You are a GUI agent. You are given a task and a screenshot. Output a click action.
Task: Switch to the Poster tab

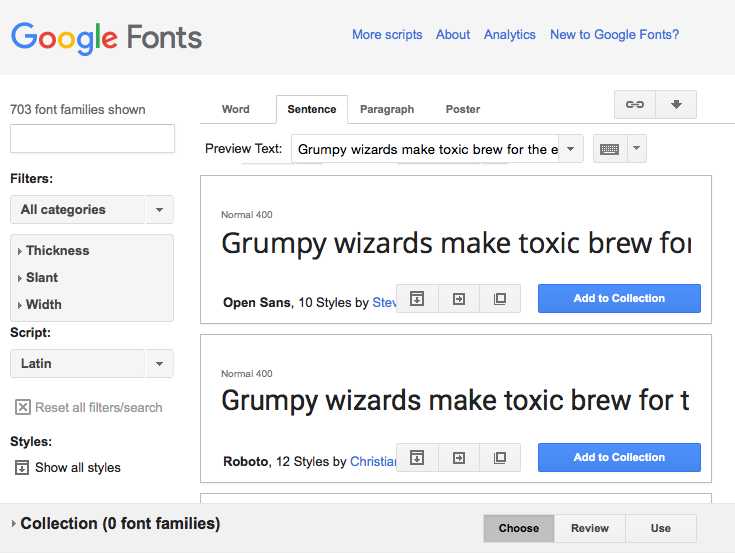[x=463, y=109]
